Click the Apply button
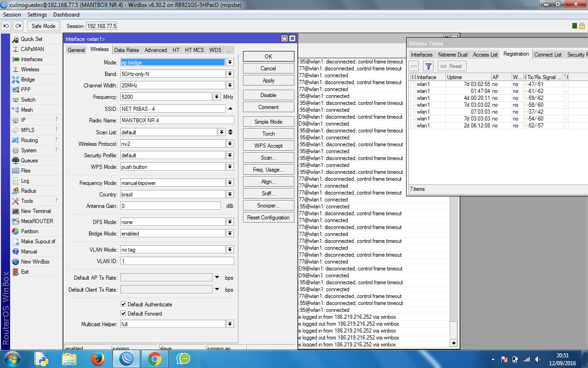The image size is (588, 368). pos(268,80)
